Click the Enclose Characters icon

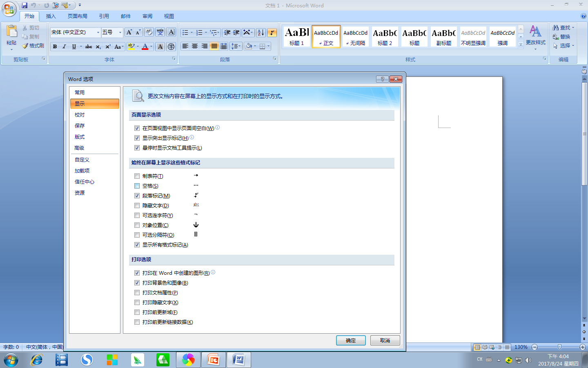pos(171,47)
